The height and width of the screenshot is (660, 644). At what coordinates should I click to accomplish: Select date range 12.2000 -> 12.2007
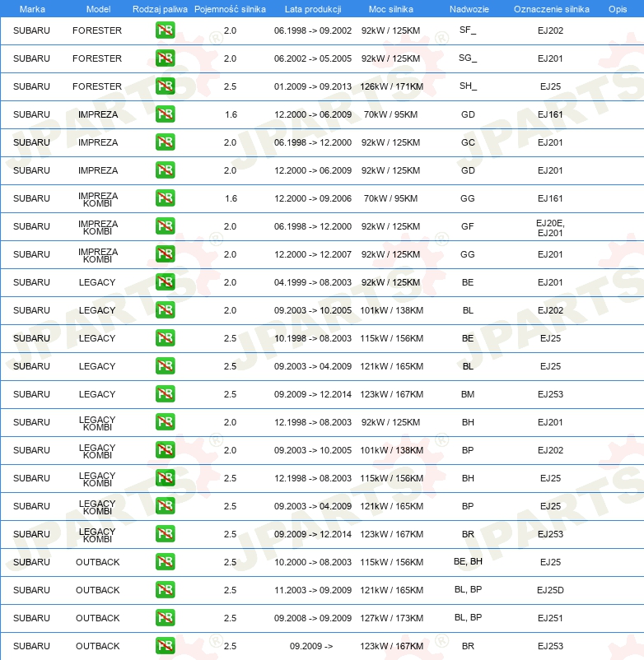point(313,254)
